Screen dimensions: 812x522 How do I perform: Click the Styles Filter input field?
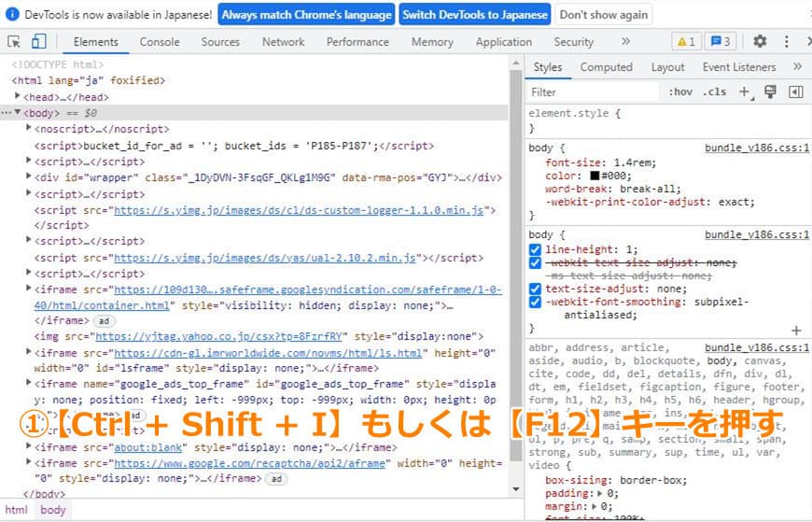click(593, 92)
